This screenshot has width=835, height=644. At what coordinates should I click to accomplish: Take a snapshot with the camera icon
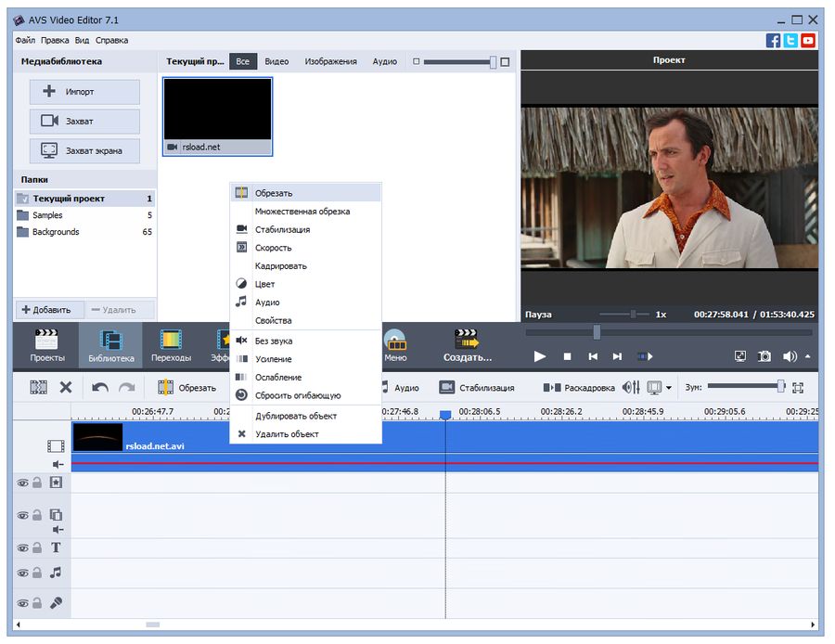point(764,356)
